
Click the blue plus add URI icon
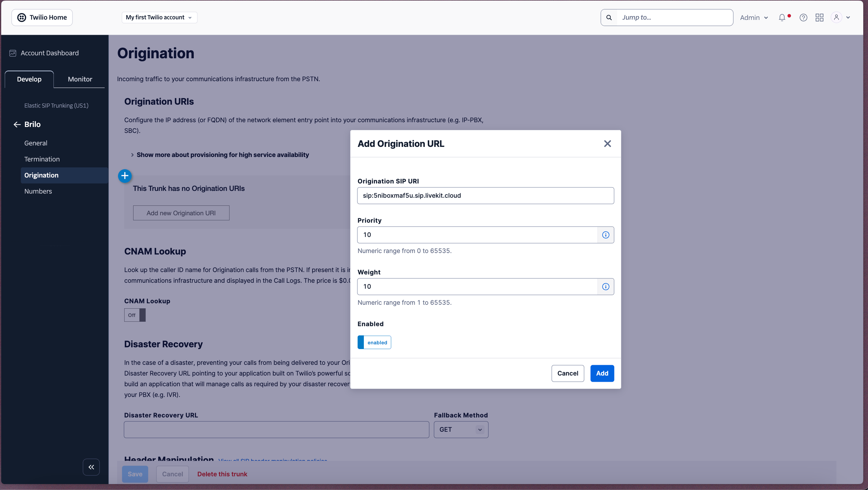coord(125,176)
